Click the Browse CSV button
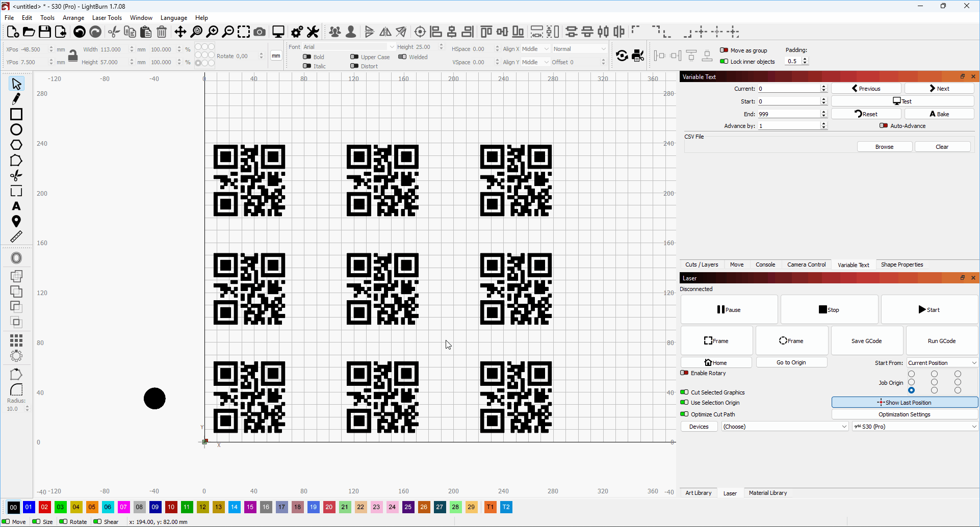Viewport: 980px width, 527px height. coord(884,147)
